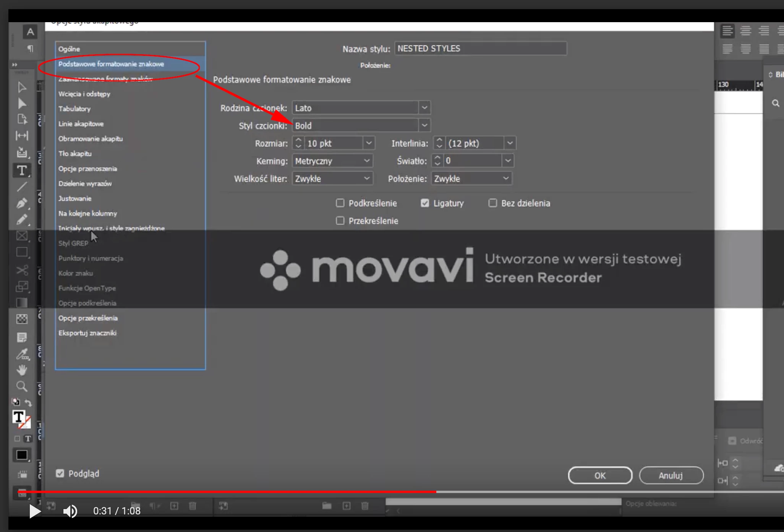Mute the video volume icon

point(70,511)
